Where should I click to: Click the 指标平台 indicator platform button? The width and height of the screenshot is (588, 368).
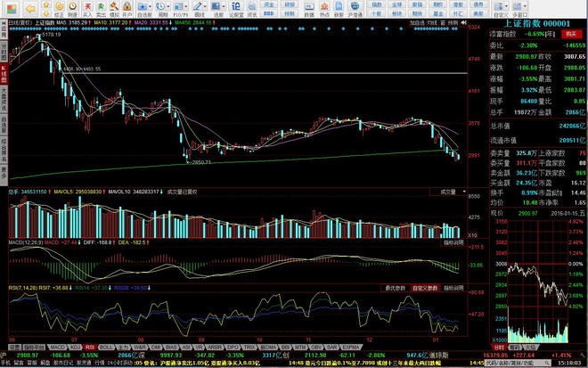[35, 348]
